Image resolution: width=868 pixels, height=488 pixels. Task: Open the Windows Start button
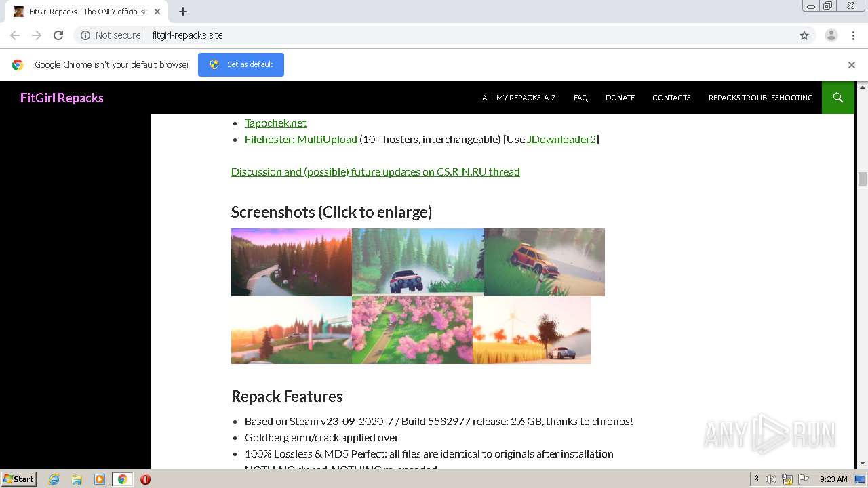(18, 479)
